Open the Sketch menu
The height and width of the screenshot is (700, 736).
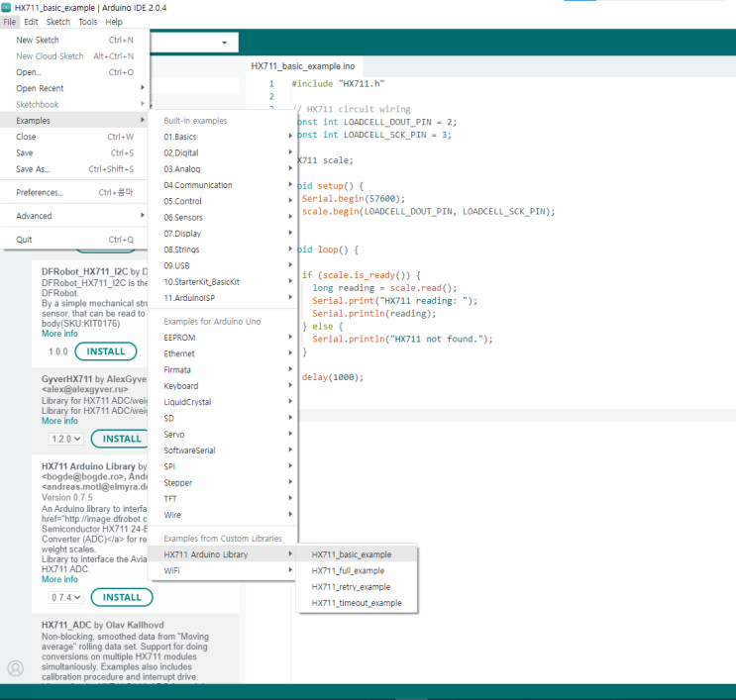pyautogui.click(x=58, y=22)
